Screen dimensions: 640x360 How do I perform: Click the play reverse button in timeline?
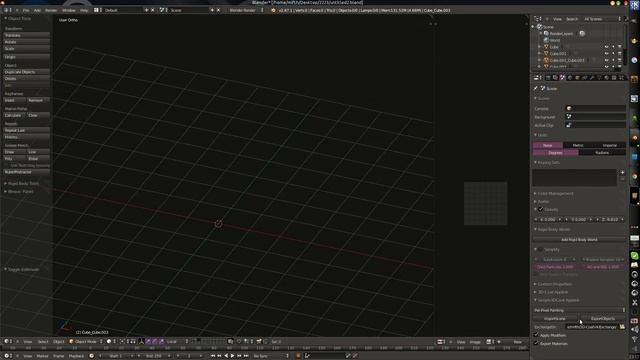coord(226,356)
